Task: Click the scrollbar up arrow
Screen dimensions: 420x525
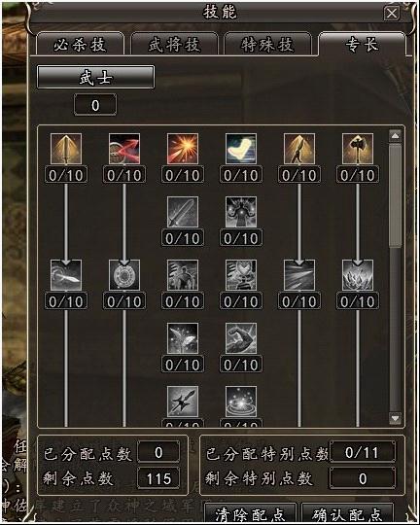Action: coord(396,136)
